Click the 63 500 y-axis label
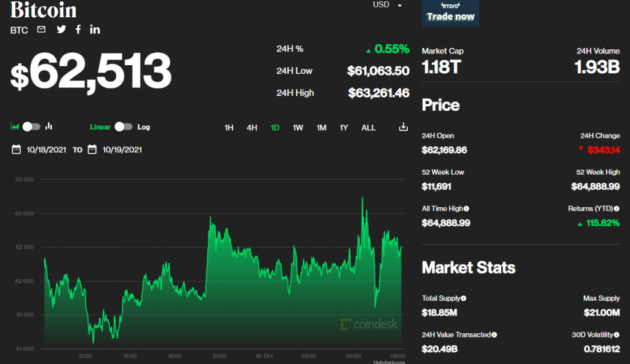The height and width of the screenshot is (364, 630). [25, 179]
